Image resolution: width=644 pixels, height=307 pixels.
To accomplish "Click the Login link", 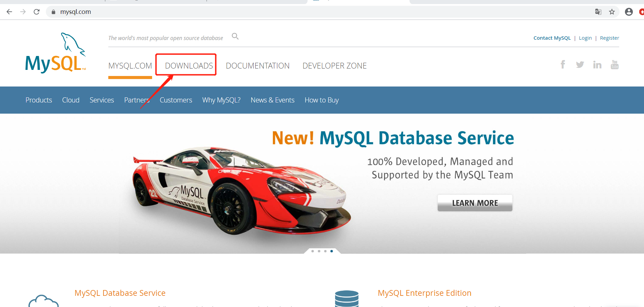I will pos(585,38).
